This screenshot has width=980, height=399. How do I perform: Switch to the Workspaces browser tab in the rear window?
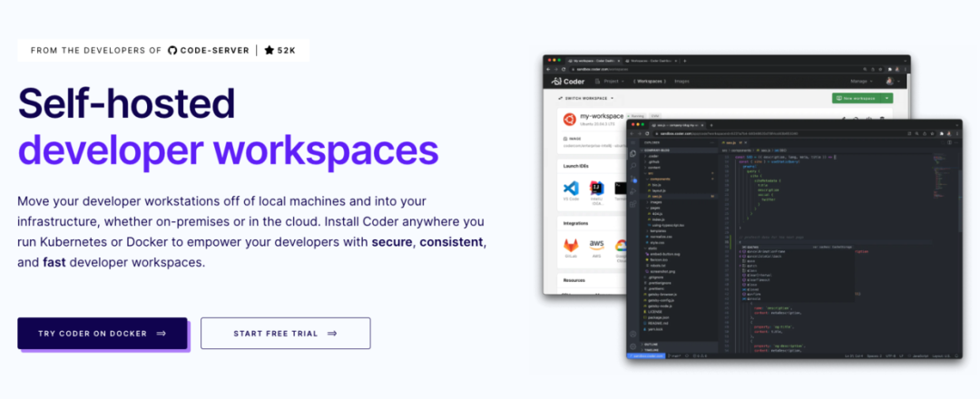[651, 61]
